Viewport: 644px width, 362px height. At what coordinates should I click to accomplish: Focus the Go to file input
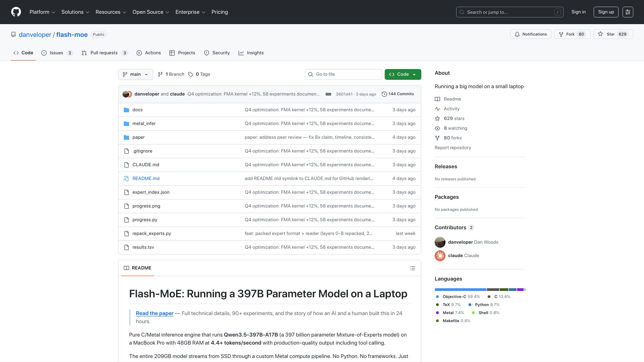[343, 74]
